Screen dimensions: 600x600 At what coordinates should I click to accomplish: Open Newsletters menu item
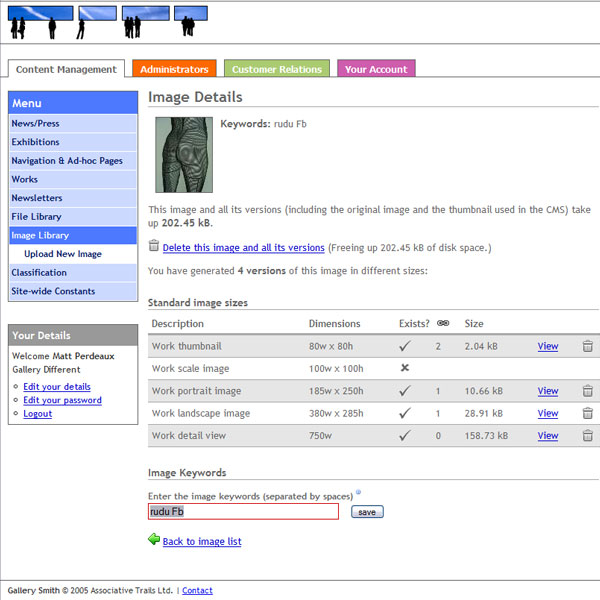[x=73, y=198]
